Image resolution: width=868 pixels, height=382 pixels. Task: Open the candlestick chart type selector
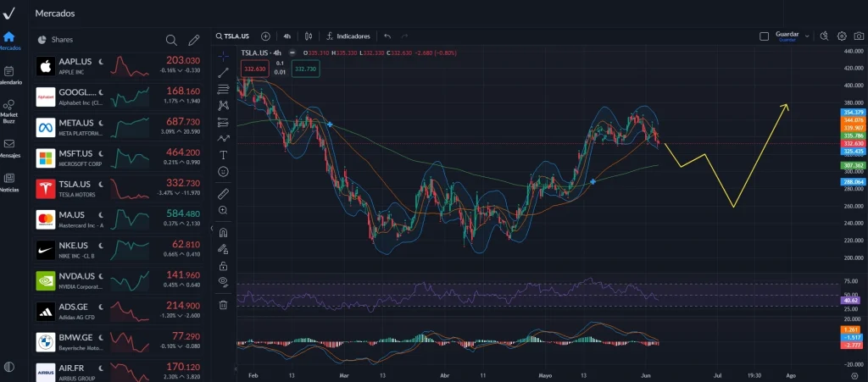pos(309,36)
